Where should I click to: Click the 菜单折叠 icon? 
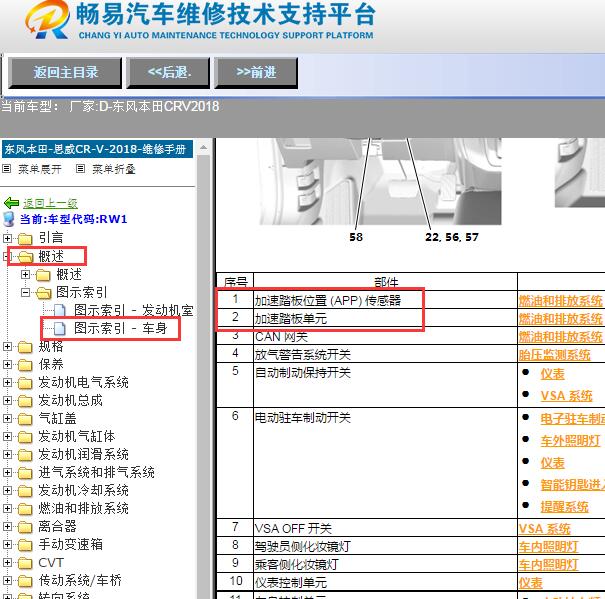point(80,169)
